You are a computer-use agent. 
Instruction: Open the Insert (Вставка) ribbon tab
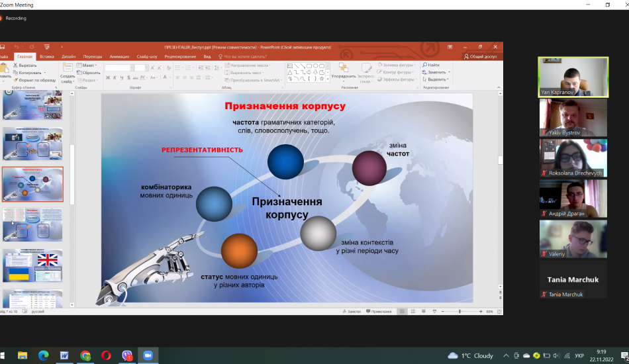tap(46, 57)
